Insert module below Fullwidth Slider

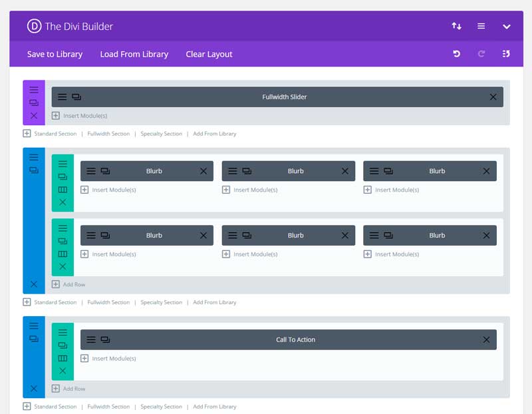(79, 115)
